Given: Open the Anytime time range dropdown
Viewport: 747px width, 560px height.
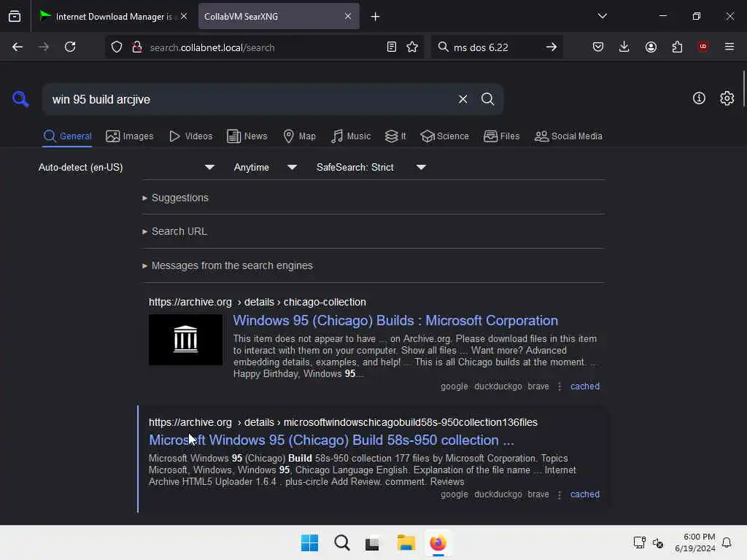Looking at the screenshot, I should click(x=265, y=167).
